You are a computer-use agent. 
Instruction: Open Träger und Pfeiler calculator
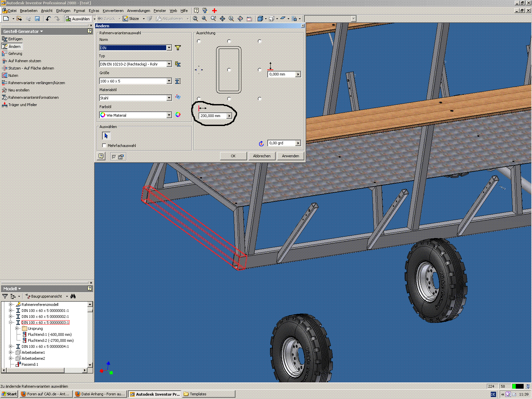coord(22,105)
